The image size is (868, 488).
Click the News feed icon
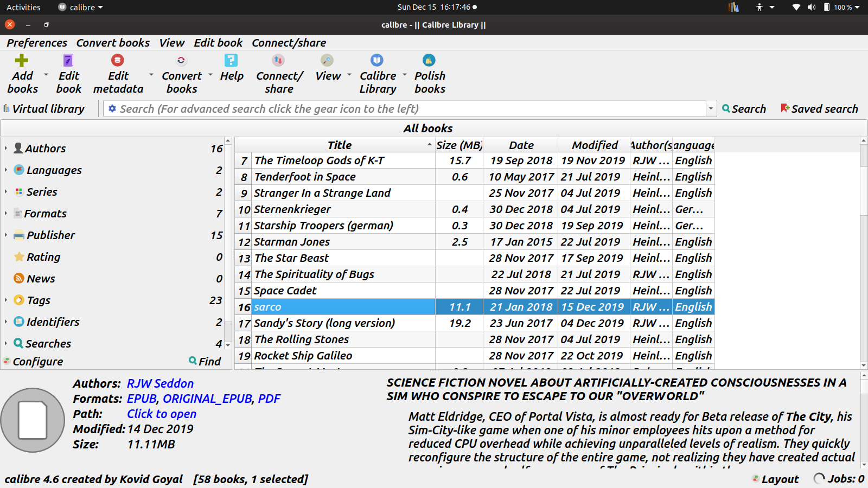point(19,278)
